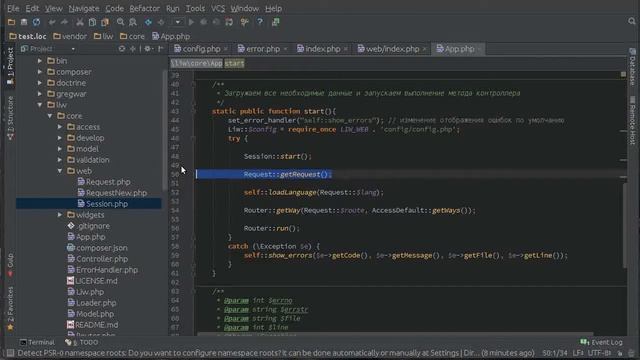
Task: Click collapse all icon in Project panel
Action: click(x=133, y=49)
